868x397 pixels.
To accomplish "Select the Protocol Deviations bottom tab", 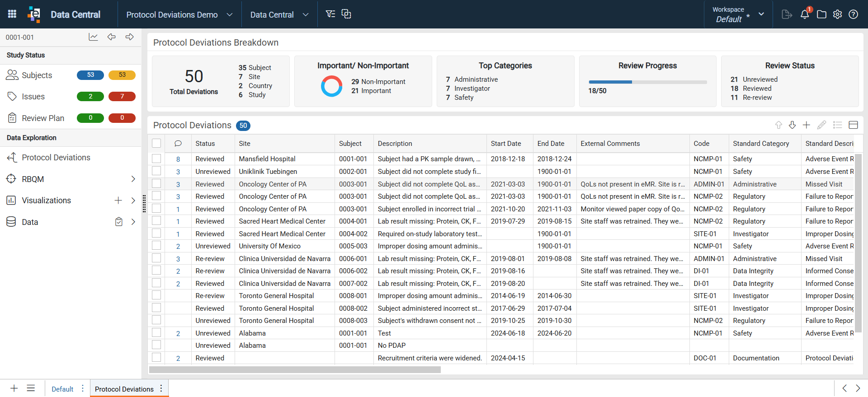I will (124, 389).
